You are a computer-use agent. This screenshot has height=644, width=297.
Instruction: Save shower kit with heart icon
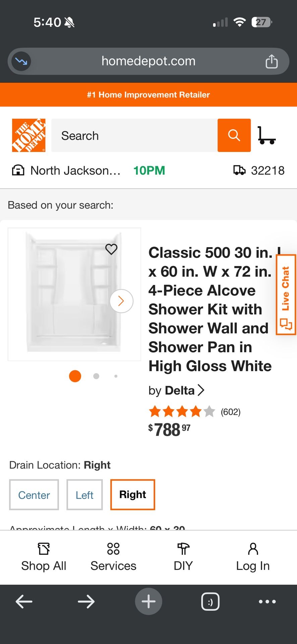point(111,249)
